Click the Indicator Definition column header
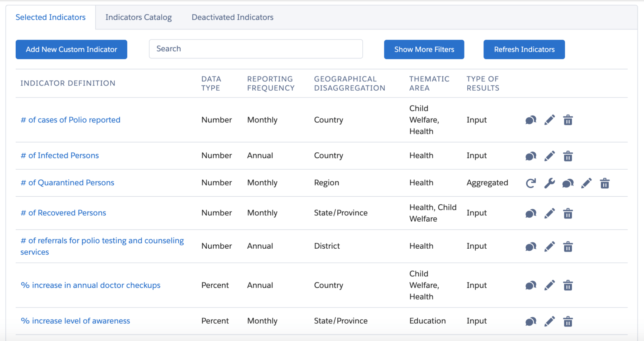Viewport: 644px width, 341px height. (68, 83)
